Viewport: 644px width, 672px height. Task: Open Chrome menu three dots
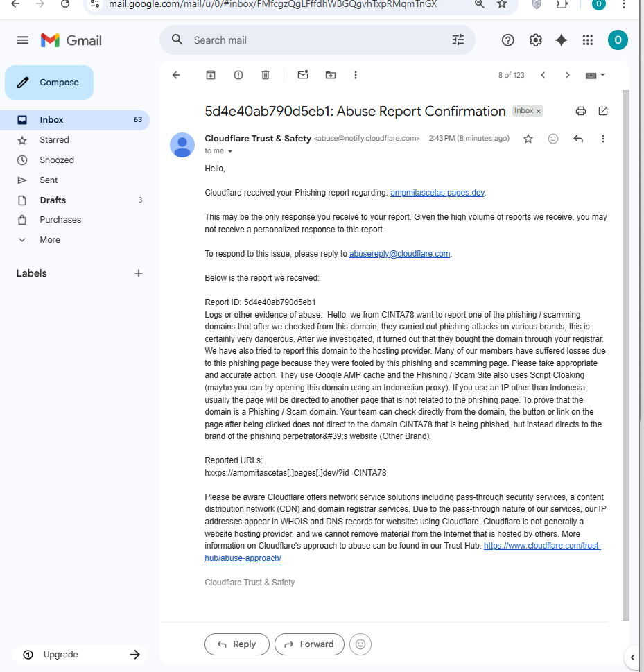[x=624, y=4]
